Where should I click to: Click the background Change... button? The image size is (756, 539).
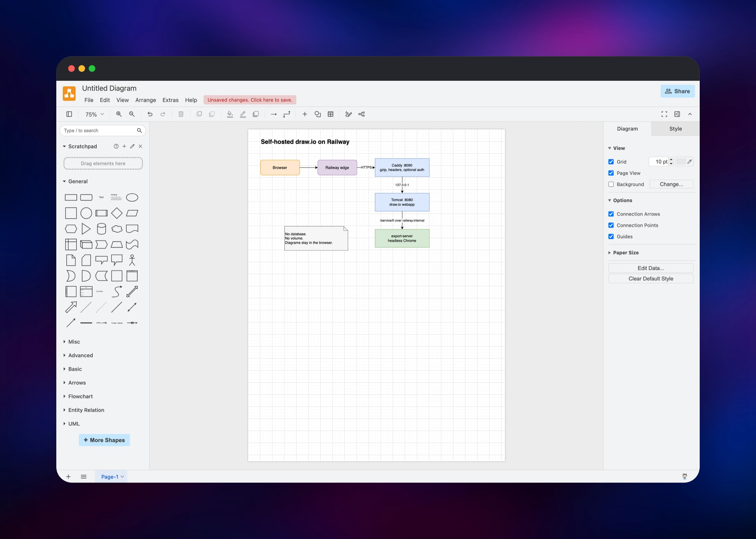click(x=671, y=184)
